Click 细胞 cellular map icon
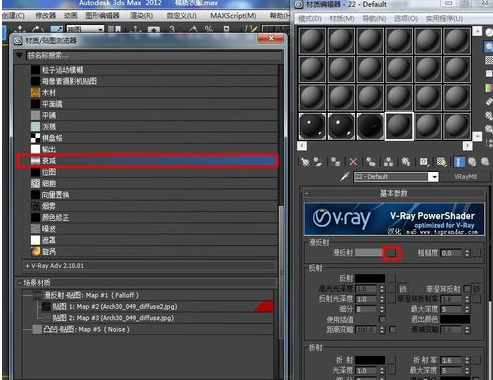Image resolution: width=493 pixels, height=380 pixels. pos(35,183)
